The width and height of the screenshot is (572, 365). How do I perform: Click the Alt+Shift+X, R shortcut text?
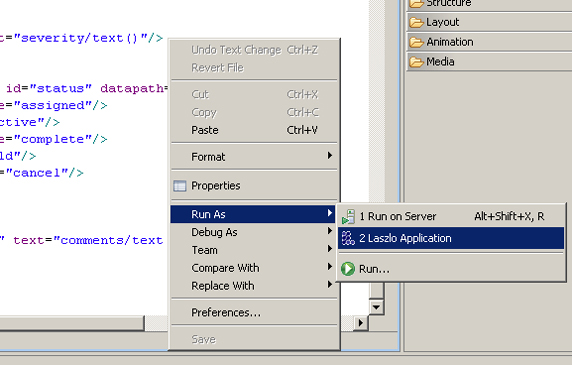(509, 217)
